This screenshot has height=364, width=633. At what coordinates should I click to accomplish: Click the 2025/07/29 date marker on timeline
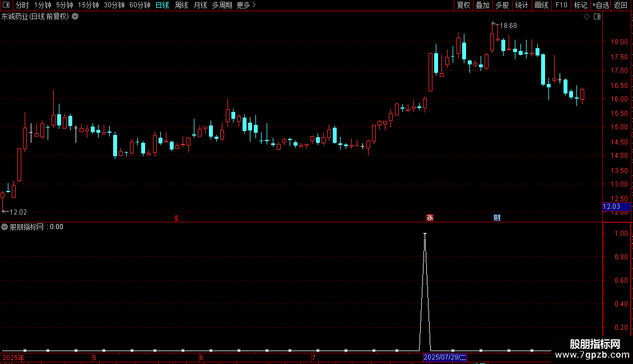point(445,357)
